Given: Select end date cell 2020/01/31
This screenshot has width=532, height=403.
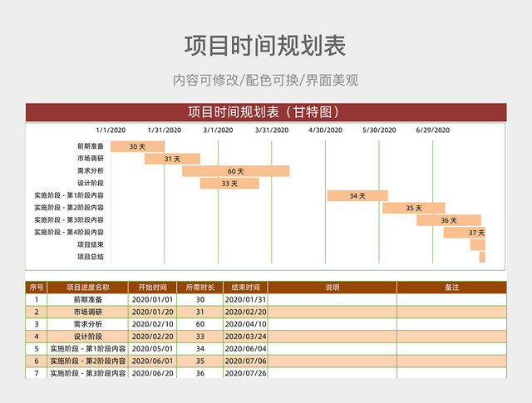Looking at the screenshot, I should (x=245, y=299).
